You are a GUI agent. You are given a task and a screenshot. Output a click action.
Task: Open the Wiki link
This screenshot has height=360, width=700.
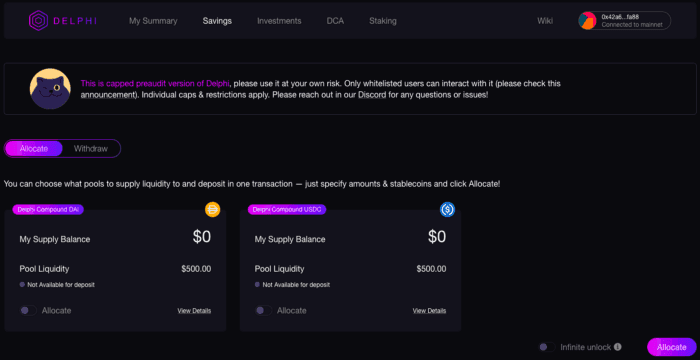545,21
